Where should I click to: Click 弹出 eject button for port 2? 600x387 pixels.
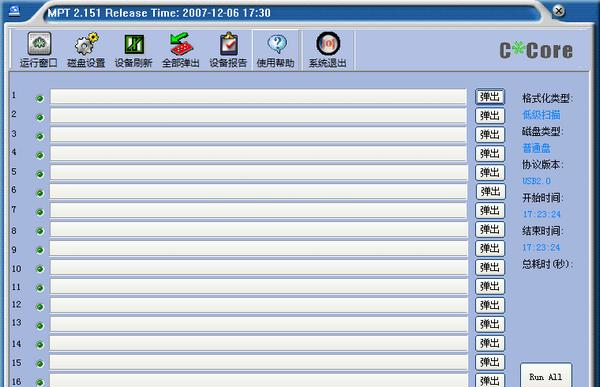[490, 116]
